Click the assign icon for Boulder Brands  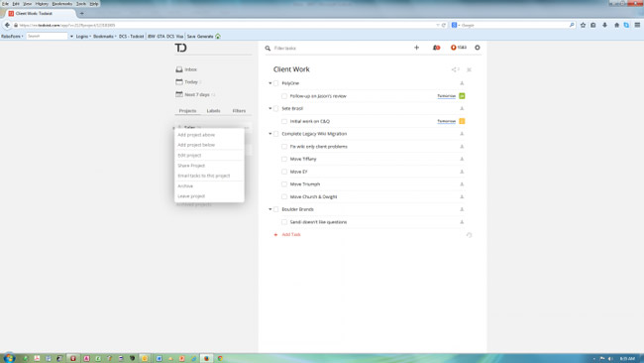[462, 209]
